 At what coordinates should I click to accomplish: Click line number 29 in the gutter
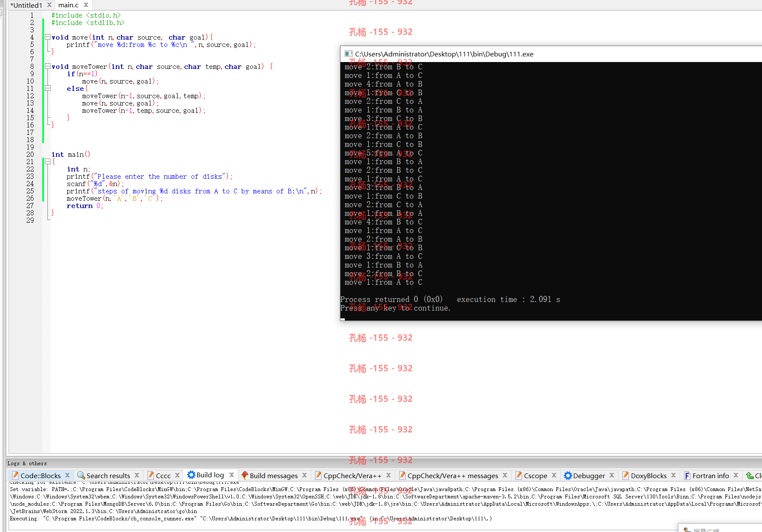30,220
